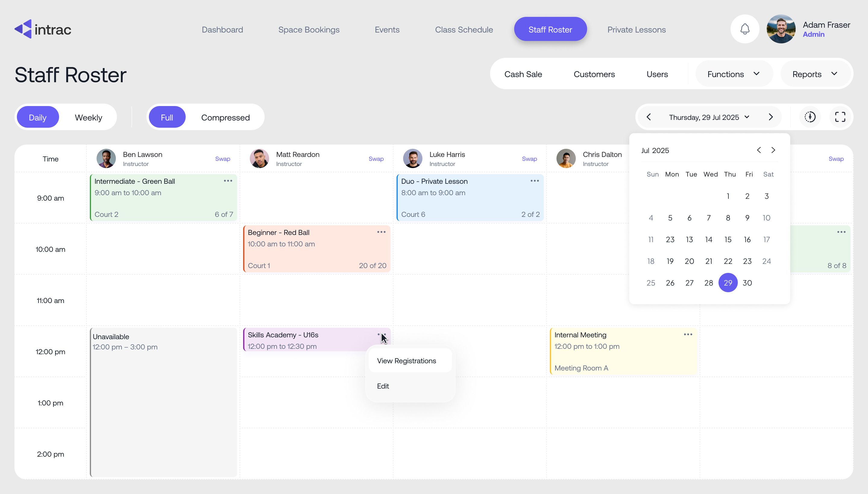Click Swap next to Matt Reardon

click(376, 158)
